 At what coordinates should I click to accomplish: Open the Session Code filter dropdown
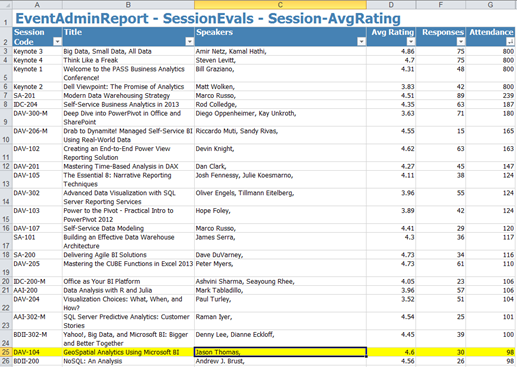click(x=57, y=41)
